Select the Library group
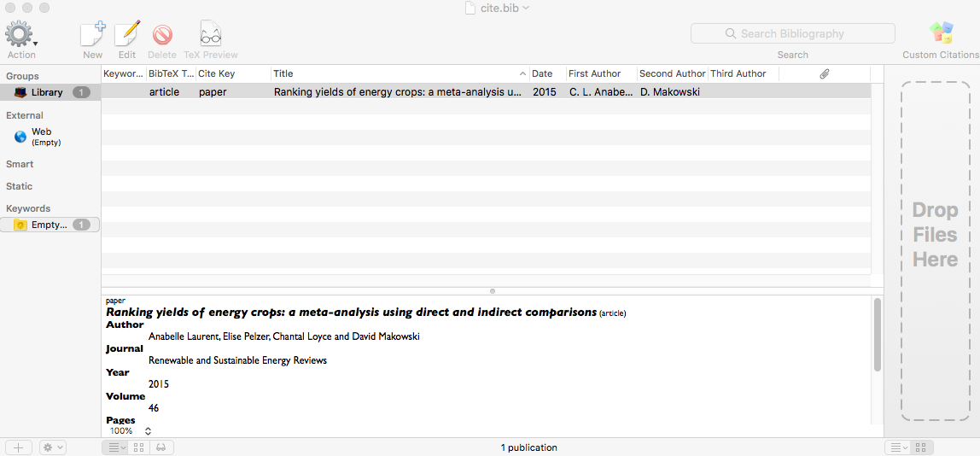This screenshot has width=980, height=456. [47, 92]
